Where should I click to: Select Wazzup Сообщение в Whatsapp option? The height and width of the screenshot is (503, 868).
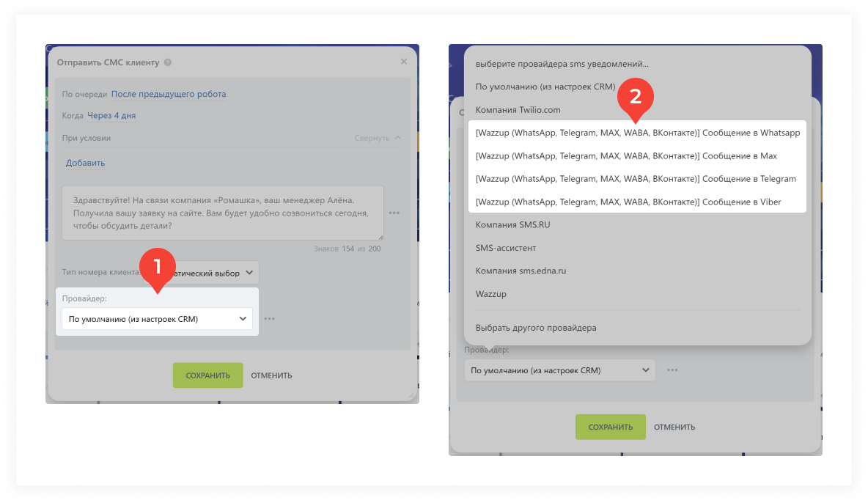pos(637,133)
